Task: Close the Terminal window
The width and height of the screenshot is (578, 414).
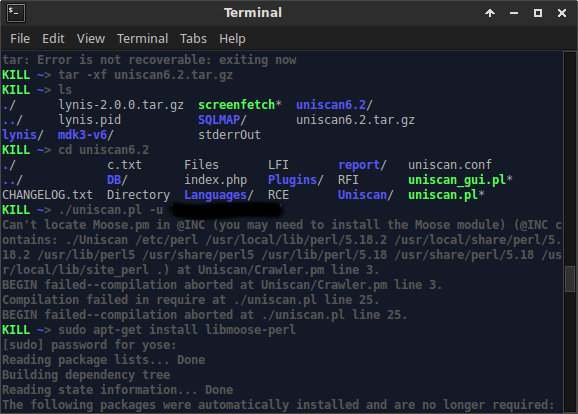Action: [x=562, y=13]
